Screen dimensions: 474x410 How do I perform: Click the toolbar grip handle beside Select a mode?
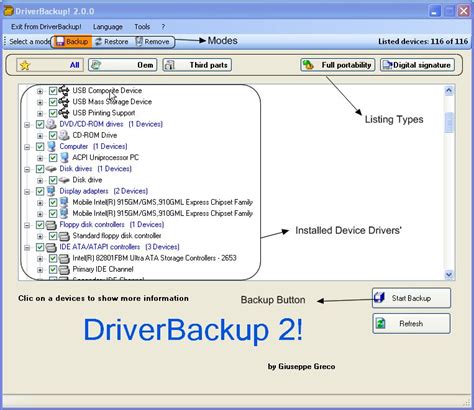pos(5,42)
